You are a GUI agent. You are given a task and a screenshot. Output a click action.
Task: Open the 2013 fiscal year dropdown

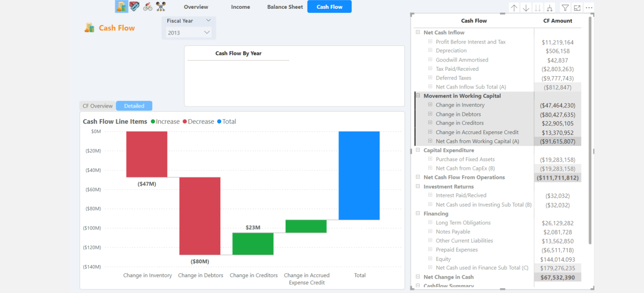click(189, 33)
